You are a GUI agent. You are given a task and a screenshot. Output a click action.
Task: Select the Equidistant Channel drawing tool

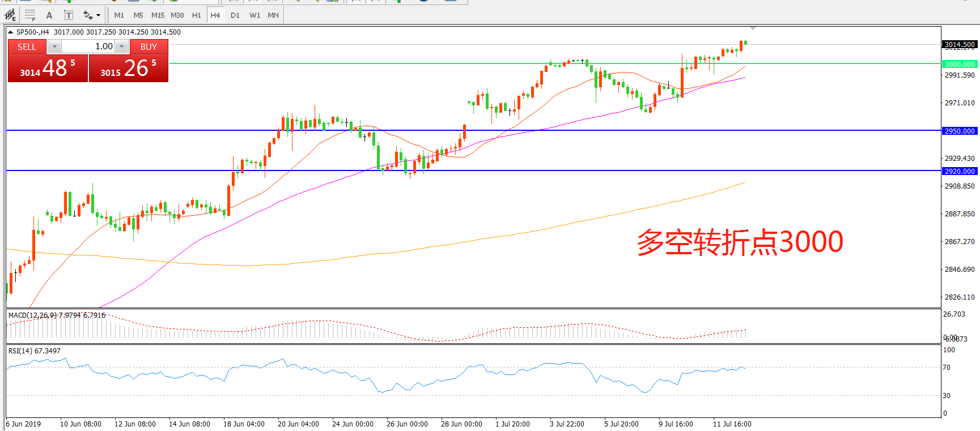pos(10,15)
